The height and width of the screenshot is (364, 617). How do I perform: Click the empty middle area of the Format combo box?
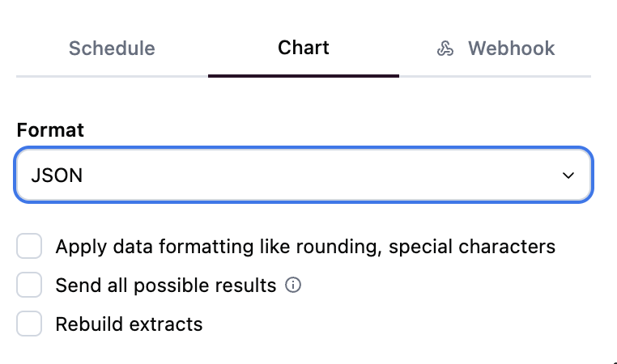click(324, 175)
